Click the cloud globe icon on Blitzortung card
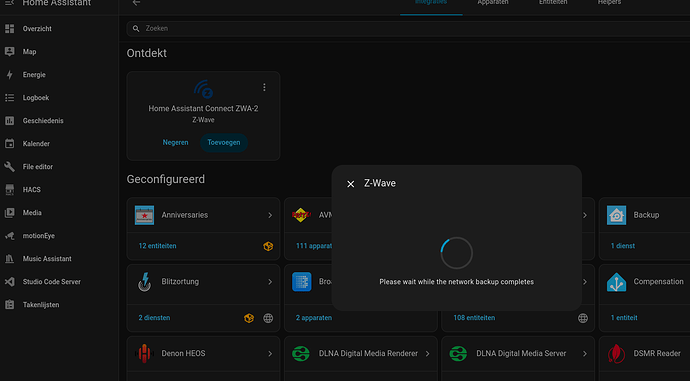Screen dimensions: 690x381 pyautogui.click(x=268, y=318)
